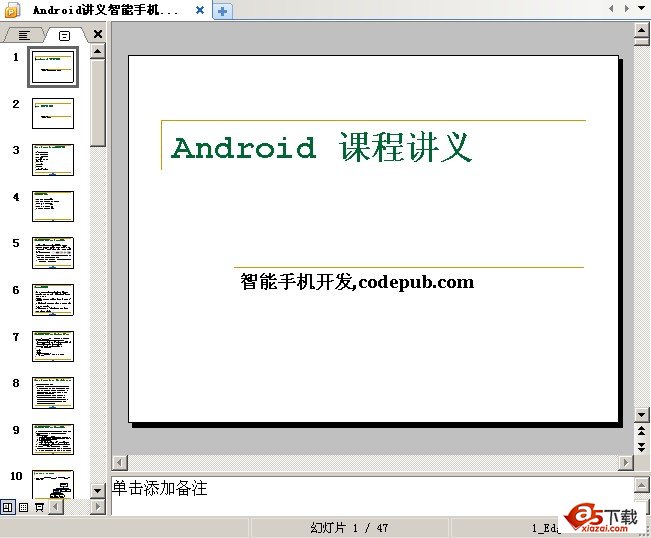Image resolution: width=651 pixels, height=538 pixels.
Task: Select slide 9 thumbnail
Action: [x=53, y=439]
